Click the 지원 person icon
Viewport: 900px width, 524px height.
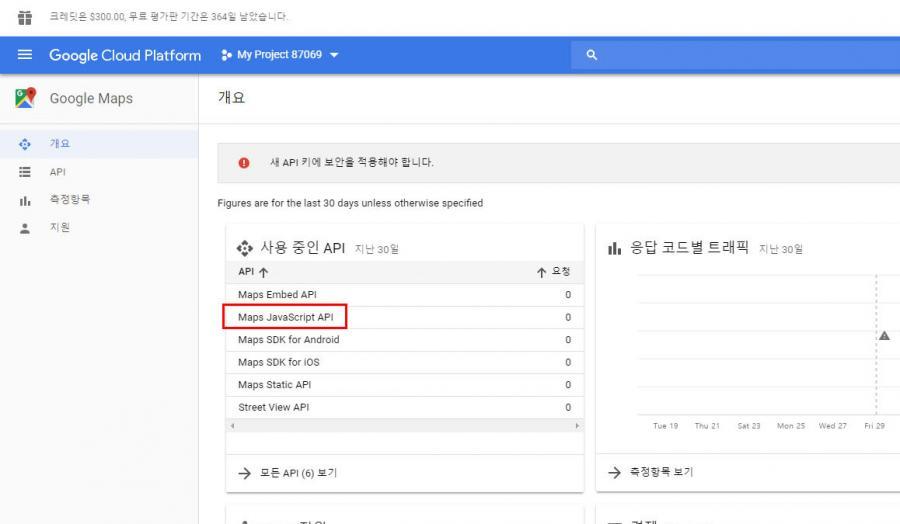click(x=25, y=228)
